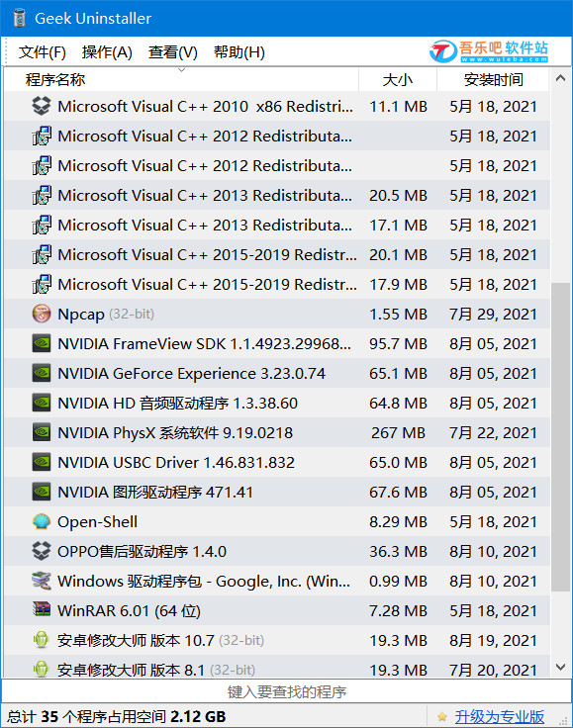573x728 pixels.
Task: Sort programs by 大小 column
Action: pos(398,79)
